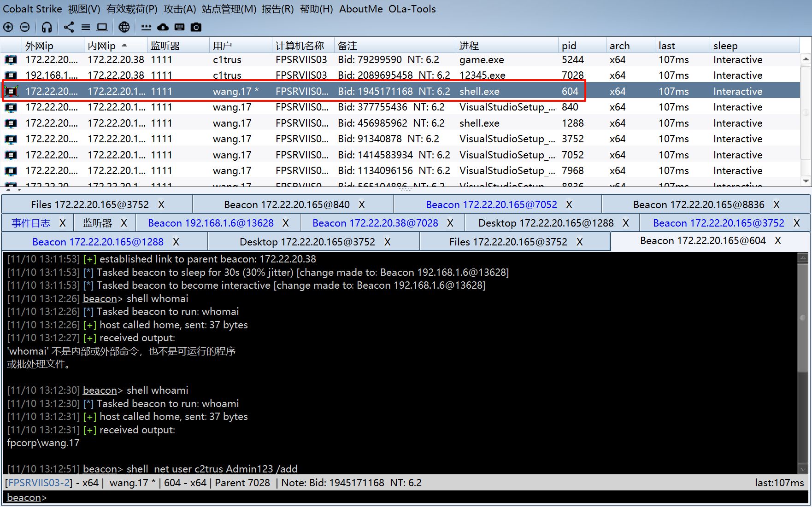
Task: View harvested credentials (ellipsis icon)
Action: tap(146, 27)
